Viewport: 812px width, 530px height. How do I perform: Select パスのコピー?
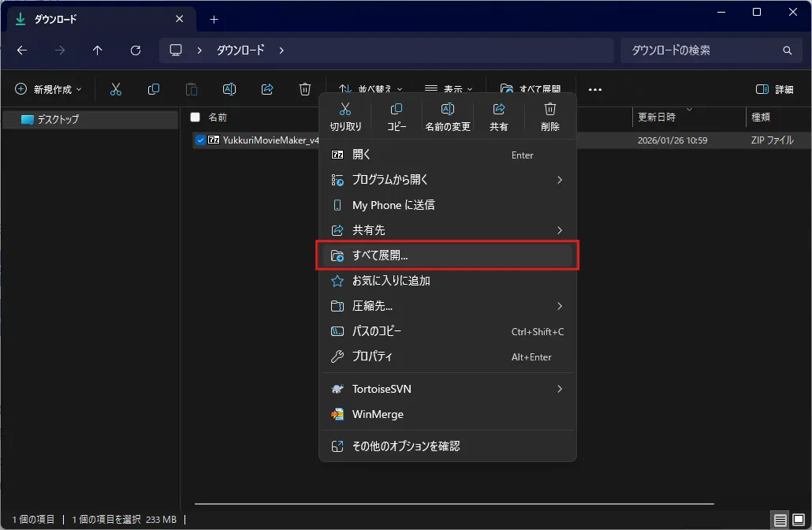(x=448, y=331)
